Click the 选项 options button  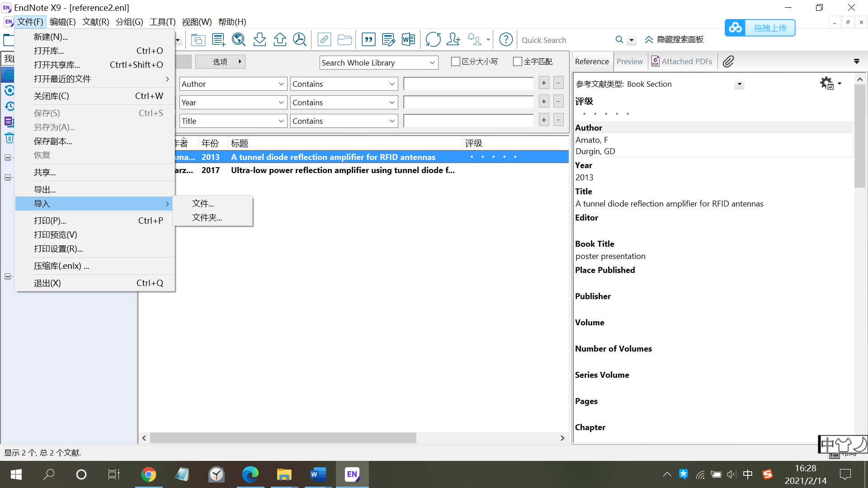pos(220,61)
